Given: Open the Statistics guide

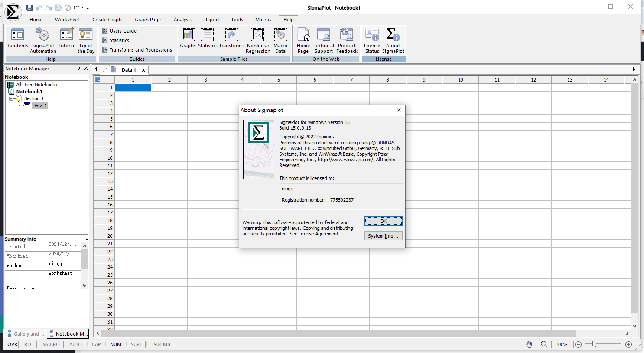Looking at the screenshot, I should point(116,40).
